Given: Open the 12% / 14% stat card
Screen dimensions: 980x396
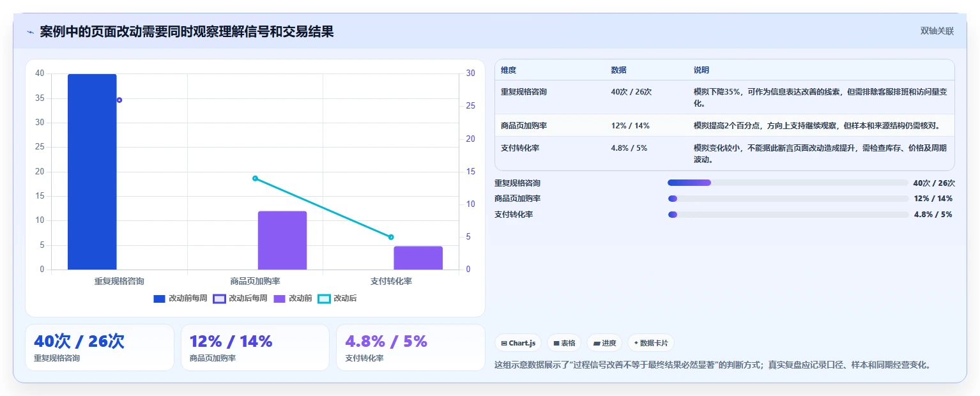Looking at the screenshot, I should 255,347.
